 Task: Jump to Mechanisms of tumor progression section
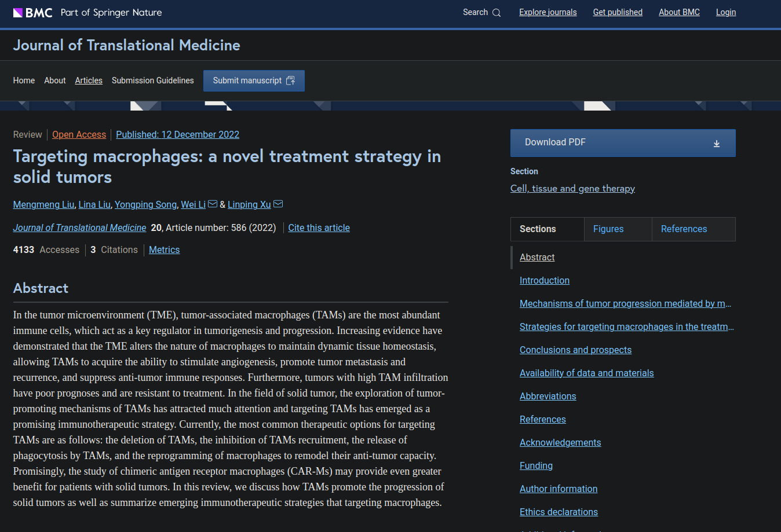tap(626, 303)
